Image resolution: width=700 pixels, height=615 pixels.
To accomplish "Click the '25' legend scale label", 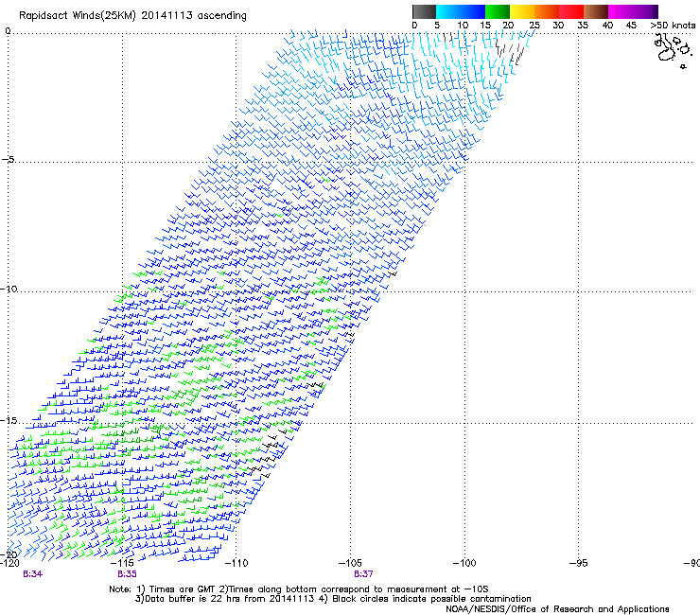I will point(534,26).
